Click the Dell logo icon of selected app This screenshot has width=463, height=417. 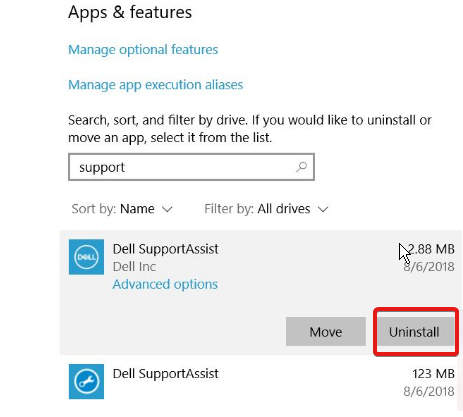point(86,257)
